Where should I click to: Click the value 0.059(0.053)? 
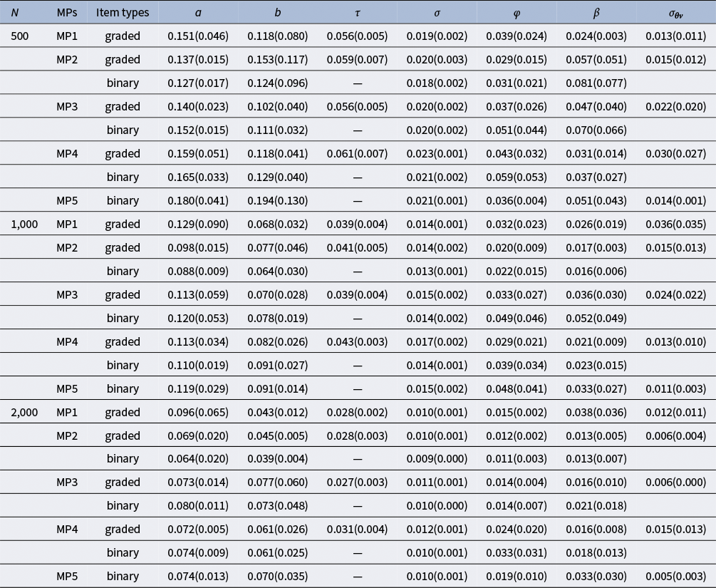click(x=517, y=177)
